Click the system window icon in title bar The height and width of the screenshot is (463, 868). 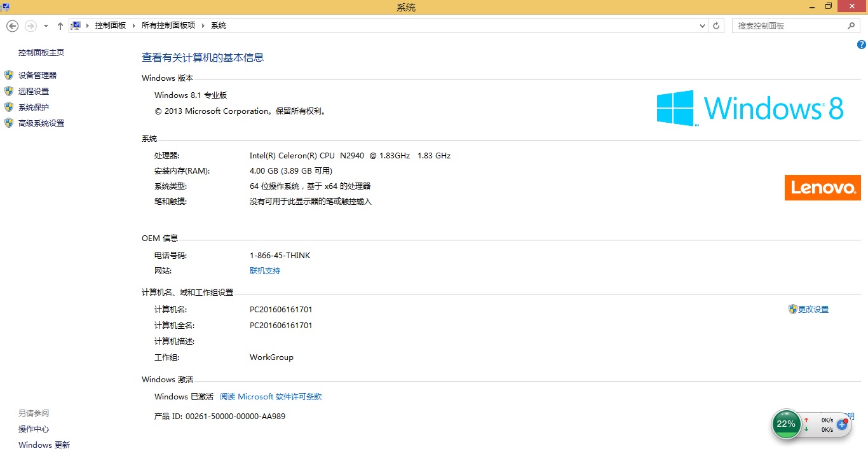click(4, 7)
